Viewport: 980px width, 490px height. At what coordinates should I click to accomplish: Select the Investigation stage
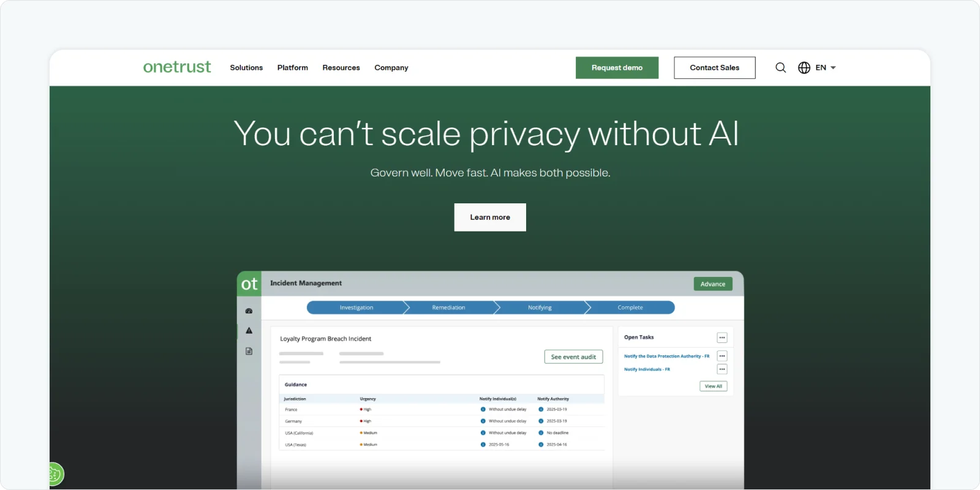point(356,307)
